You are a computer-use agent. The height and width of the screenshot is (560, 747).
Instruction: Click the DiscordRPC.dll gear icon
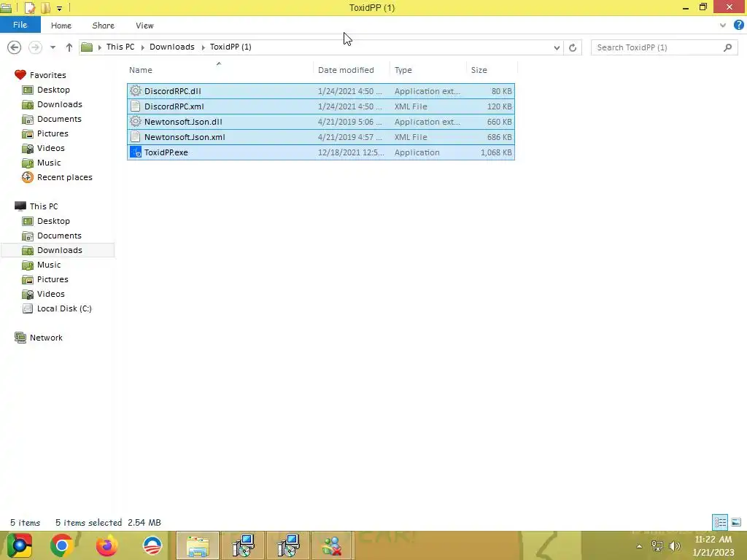(136, 90)
